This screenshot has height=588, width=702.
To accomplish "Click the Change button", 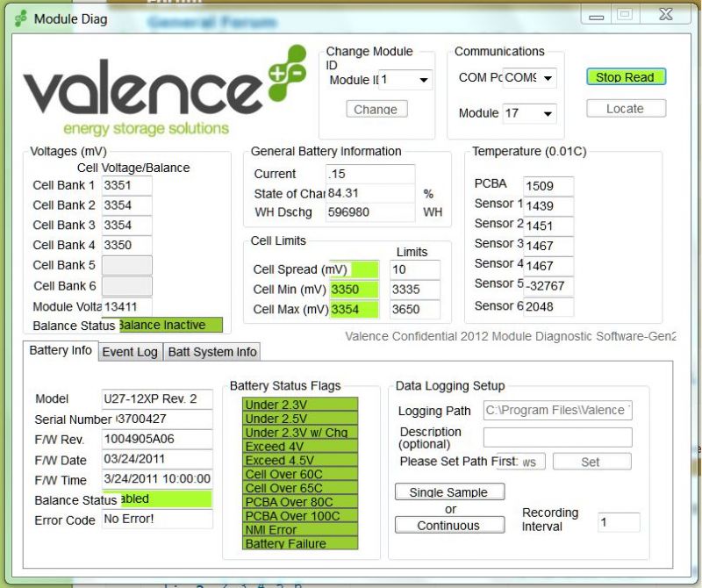I will coord(376,110).
